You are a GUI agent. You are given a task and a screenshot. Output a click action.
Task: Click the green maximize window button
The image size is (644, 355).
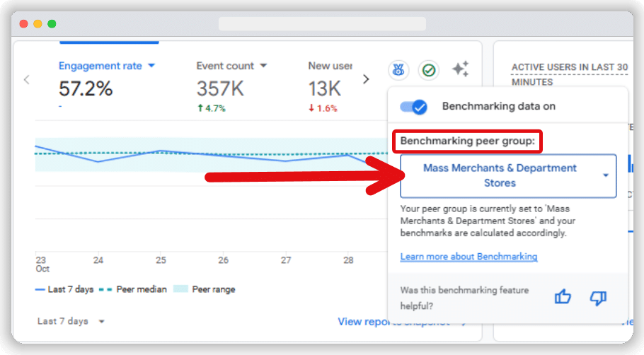click(52, 24)
